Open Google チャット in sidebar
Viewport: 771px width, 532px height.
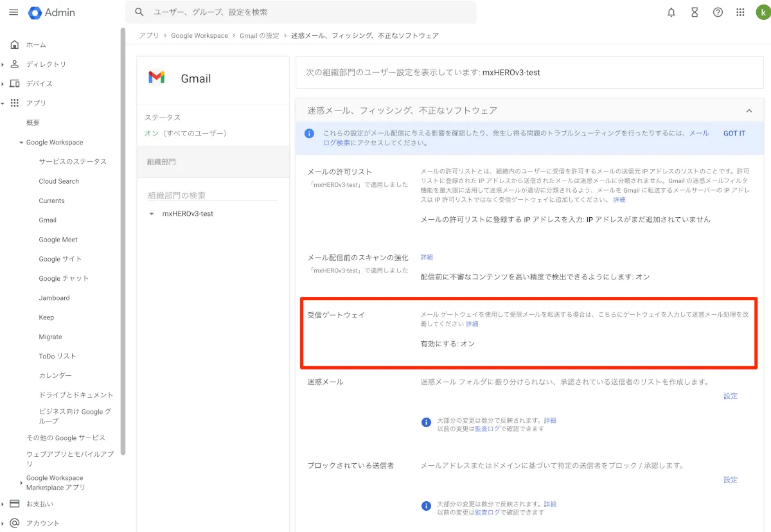pos(64,278)
